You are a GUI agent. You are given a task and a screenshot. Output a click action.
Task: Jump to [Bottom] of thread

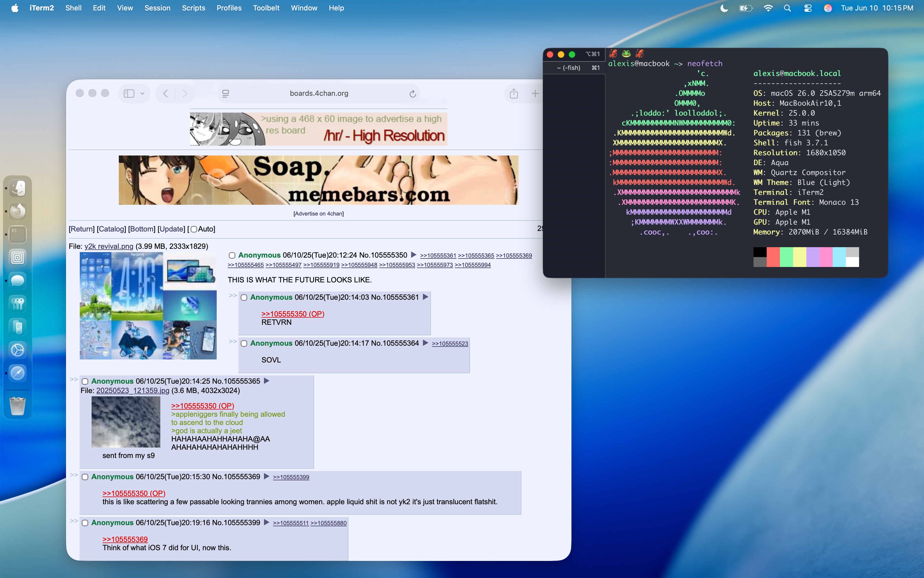point(142,229)
